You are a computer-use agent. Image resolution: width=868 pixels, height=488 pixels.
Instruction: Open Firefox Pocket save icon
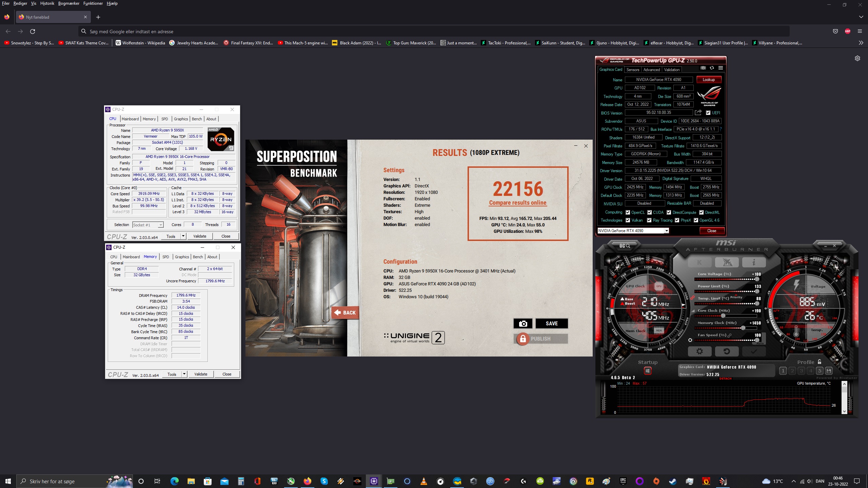[x=835, y=31]
